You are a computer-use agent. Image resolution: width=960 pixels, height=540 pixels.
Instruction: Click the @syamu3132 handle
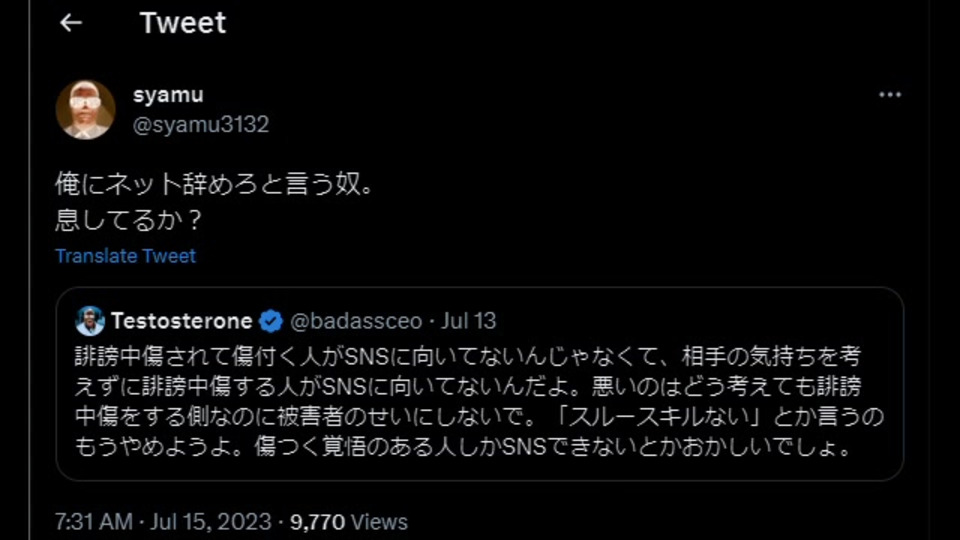click(201, 125)
